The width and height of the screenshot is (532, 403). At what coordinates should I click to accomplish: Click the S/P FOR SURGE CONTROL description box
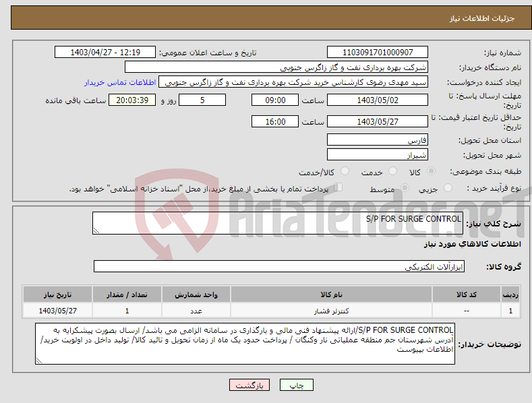pyautogui.click(x=278, y=223)
